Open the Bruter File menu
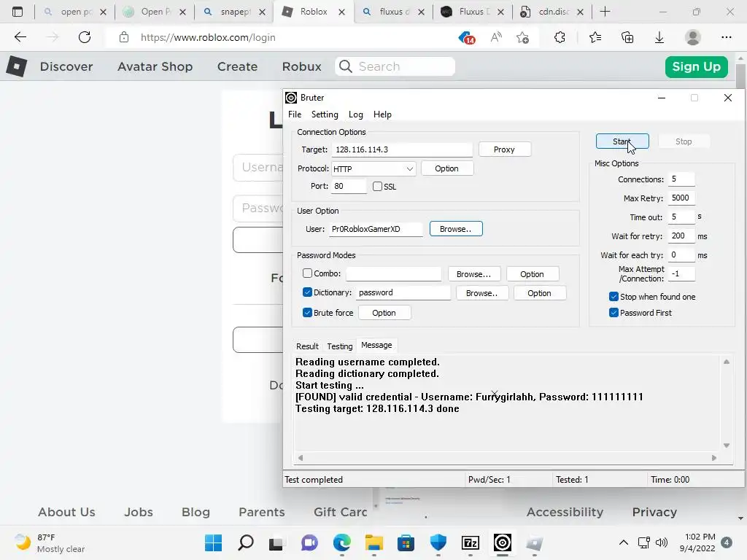 click(x=295, y=114)
